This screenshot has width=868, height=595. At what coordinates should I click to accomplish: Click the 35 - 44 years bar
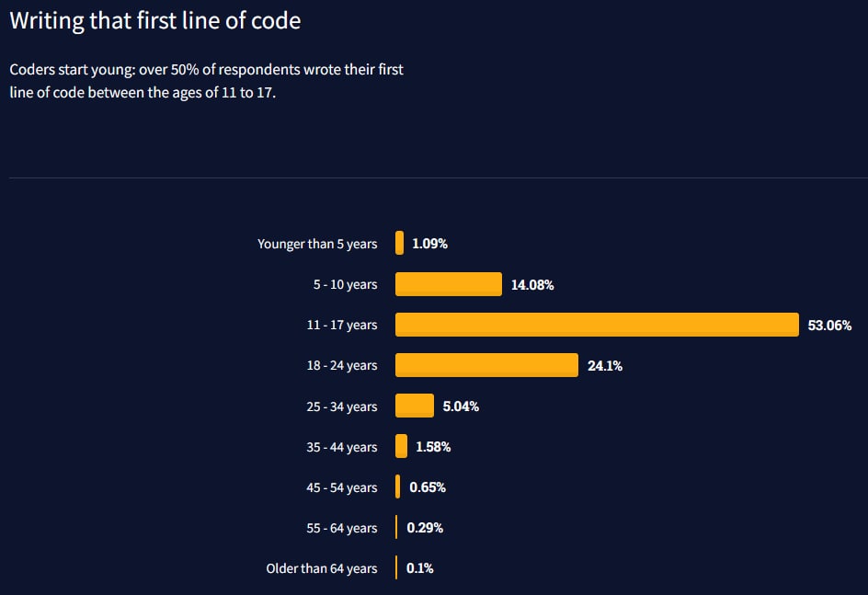401,446
